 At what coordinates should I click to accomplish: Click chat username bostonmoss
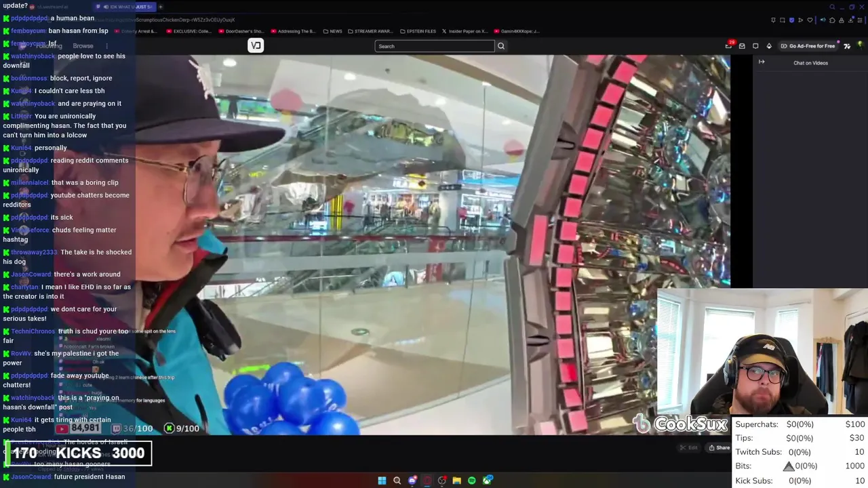tap(28, 78)
